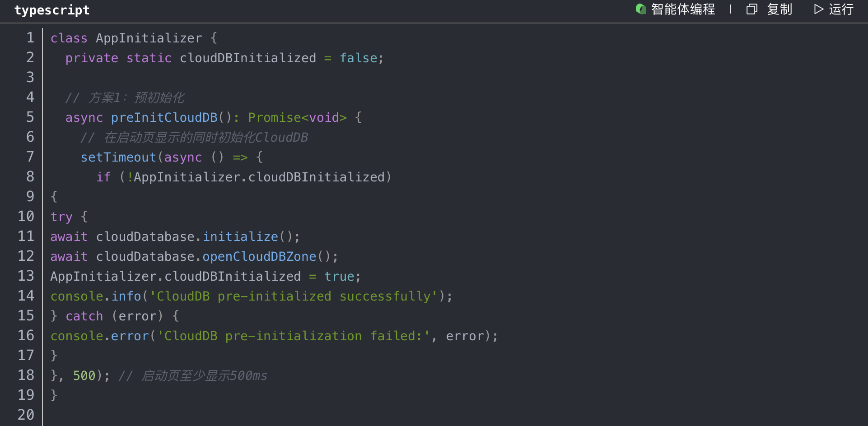Viewport: 868px width, 426px height.
Task: Click the 500 timeout number
Action: [84, 376]
